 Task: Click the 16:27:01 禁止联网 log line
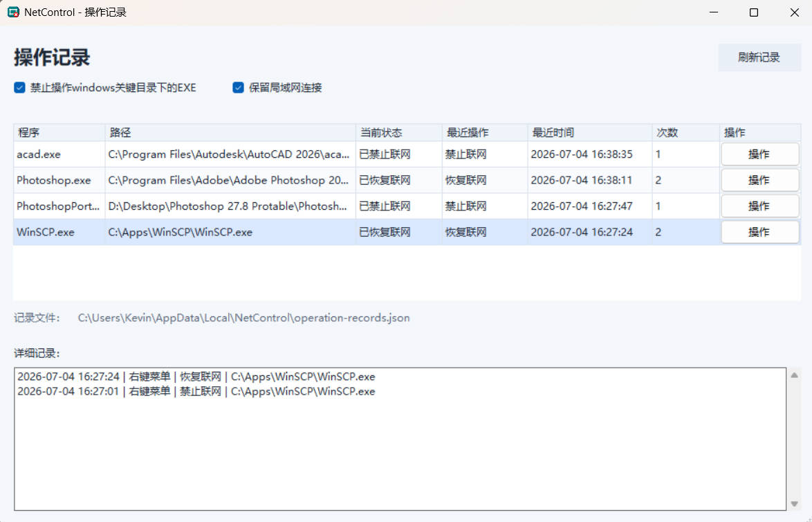[196, 391]
